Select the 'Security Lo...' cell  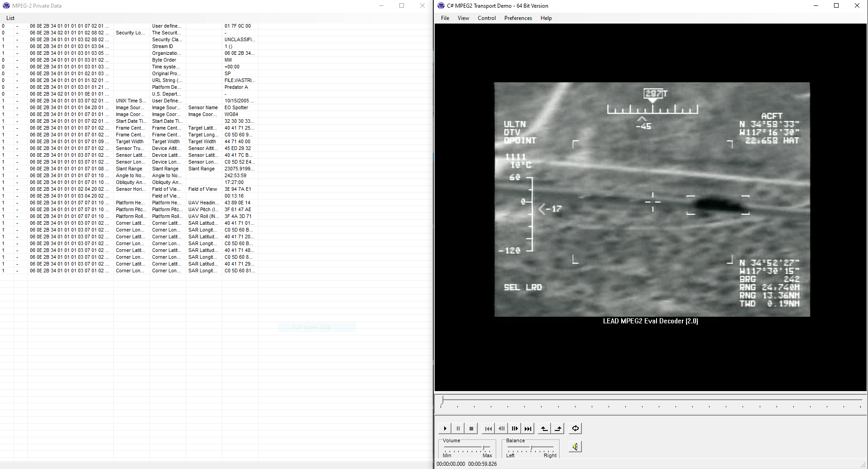point(130,33)
